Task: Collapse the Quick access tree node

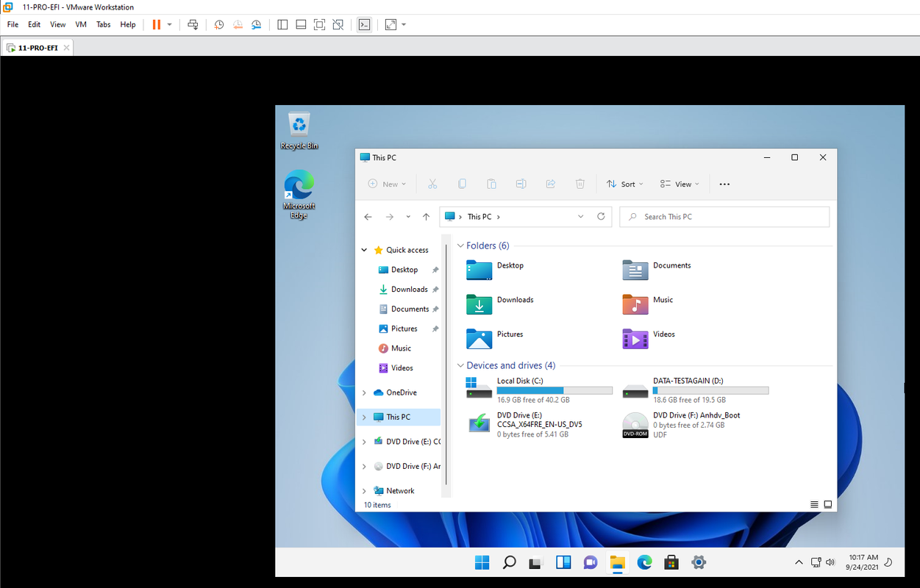Action: click(x=364, y=250)
